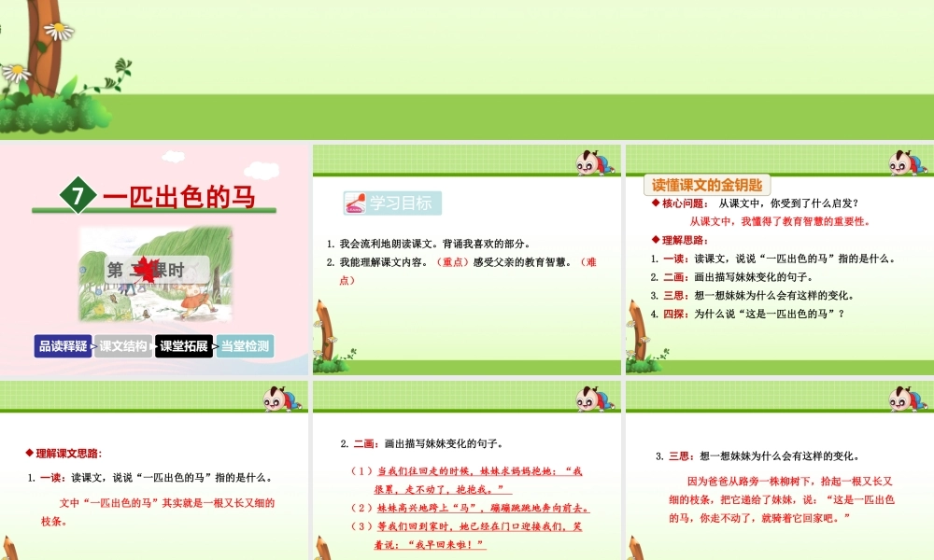This screenshot has height=560, width=934.
Task: Select sentence (3) 等我们回到家时
Action: click(x=466, y=535)
